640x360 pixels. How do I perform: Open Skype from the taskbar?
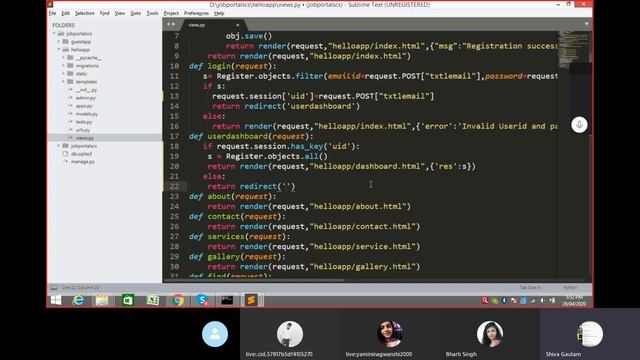click(202, 300)
